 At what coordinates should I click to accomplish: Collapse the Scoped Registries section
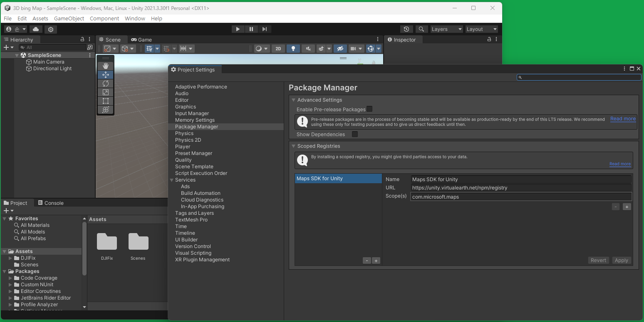click(x=293, y=146)
